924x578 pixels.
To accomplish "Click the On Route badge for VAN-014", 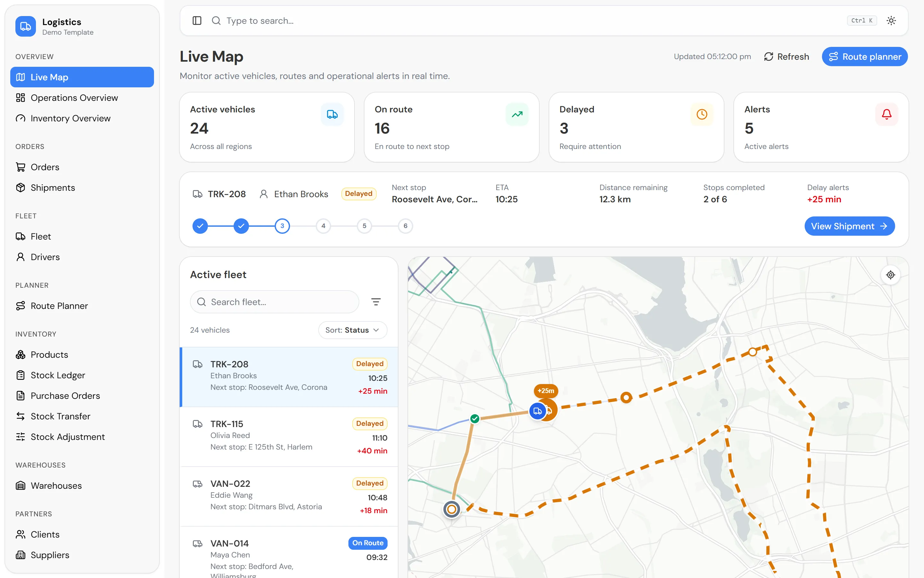I will tap(368, 543).
